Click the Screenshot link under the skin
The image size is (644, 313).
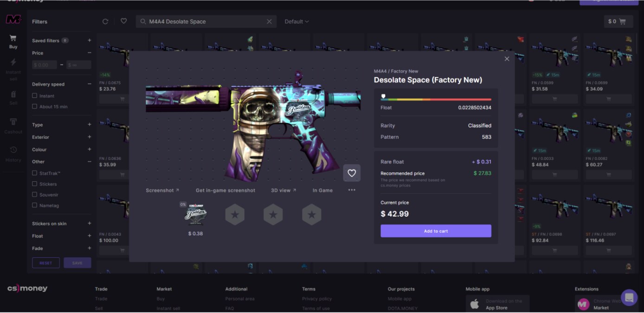pos(162,190)
